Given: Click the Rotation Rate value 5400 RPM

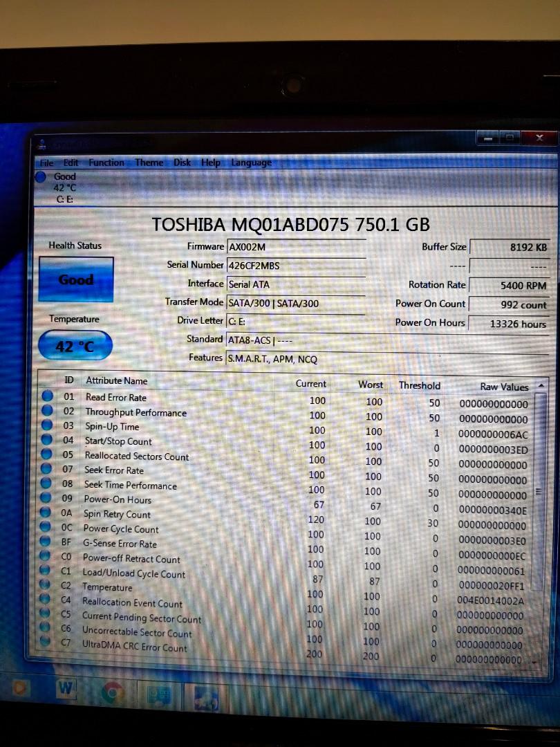Looking at the screenshot, I should pyautogui.click(x=510, y=286).
